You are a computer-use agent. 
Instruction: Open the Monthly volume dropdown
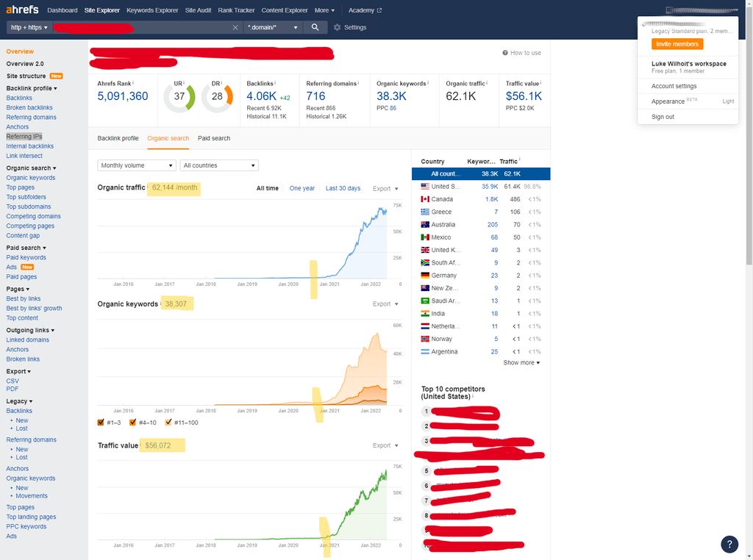coord(136,165)
